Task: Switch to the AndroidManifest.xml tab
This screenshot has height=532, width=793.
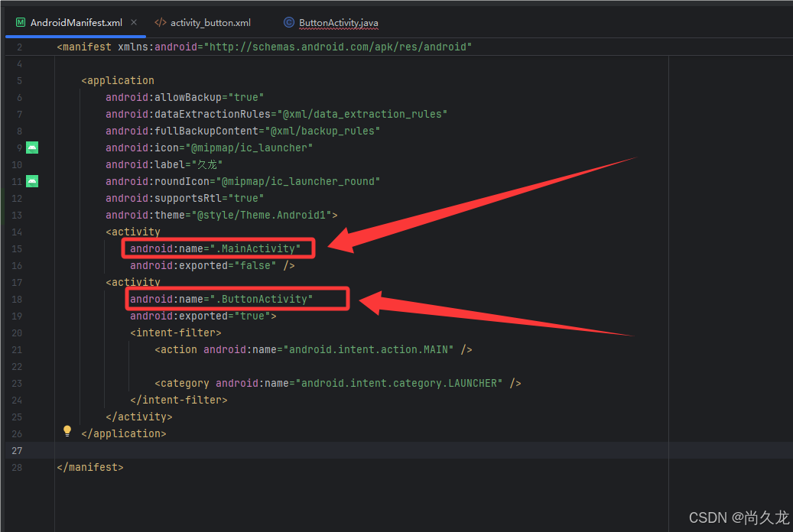Action: point(76,23)
